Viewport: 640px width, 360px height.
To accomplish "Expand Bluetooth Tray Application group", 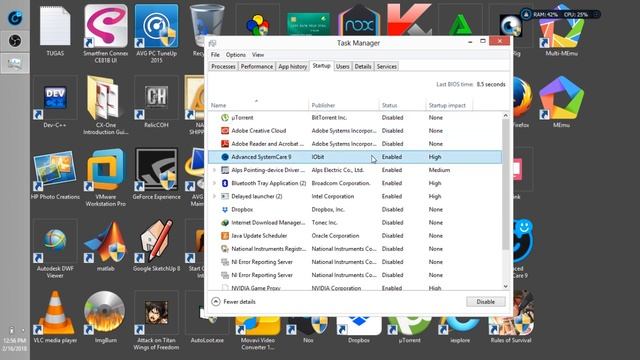I will [215, 183].
